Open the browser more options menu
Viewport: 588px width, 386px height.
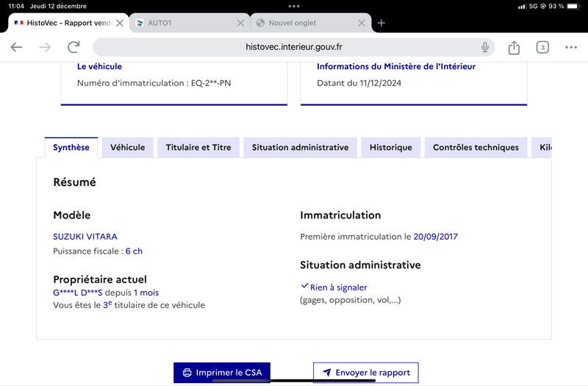point(571,47)
